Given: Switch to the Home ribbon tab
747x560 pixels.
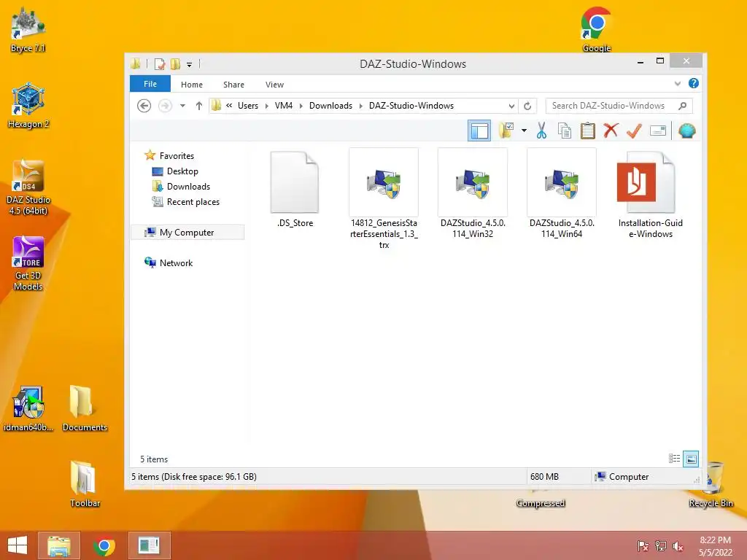Looking at the screenshot, I should [x=192, y=85].
